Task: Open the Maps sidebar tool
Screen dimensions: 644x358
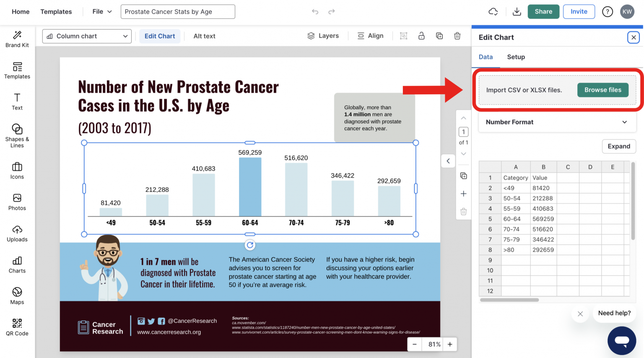Action: (17, 296)
